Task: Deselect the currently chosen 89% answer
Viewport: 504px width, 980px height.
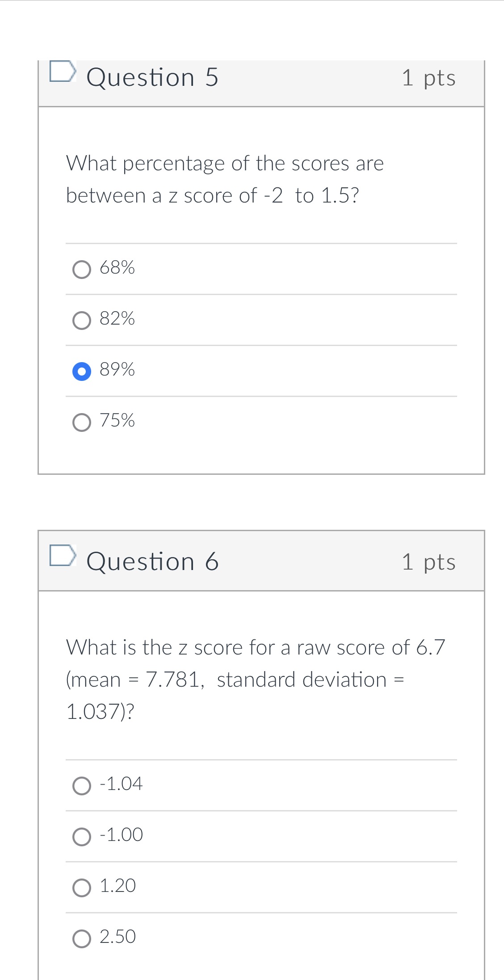Action: coord(82,371)
